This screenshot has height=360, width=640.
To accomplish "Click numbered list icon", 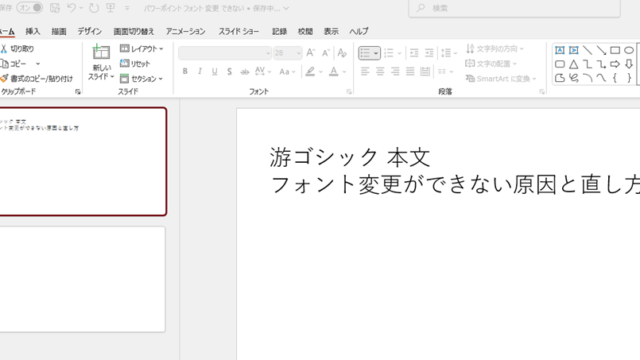I will point(389,53).
